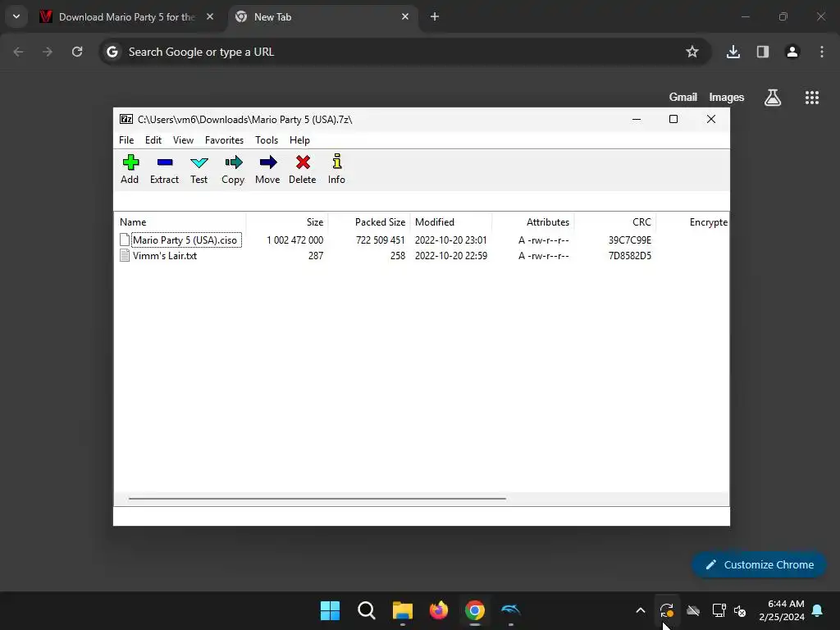Screen dimensions: 840x630
Task: Sort by CRC column header
Action: tap(615, 221)
